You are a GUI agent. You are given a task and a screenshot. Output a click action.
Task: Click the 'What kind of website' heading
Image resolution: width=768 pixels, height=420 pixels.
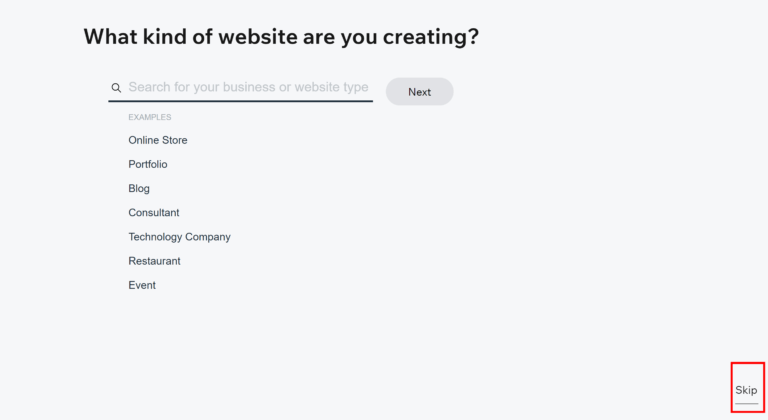(x=281, y=37)
